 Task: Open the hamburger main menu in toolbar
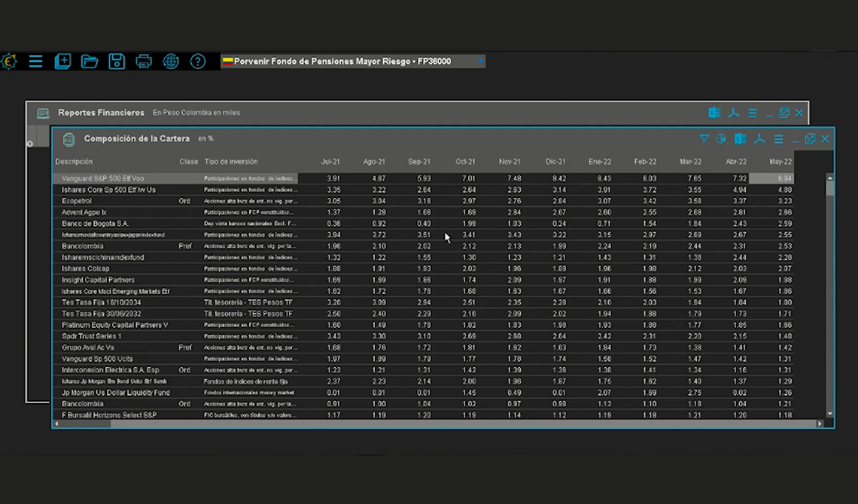[x=35, y=61]
